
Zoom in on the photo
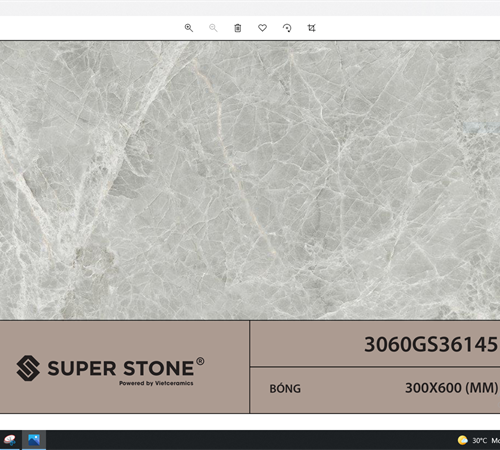coord(189,28)
